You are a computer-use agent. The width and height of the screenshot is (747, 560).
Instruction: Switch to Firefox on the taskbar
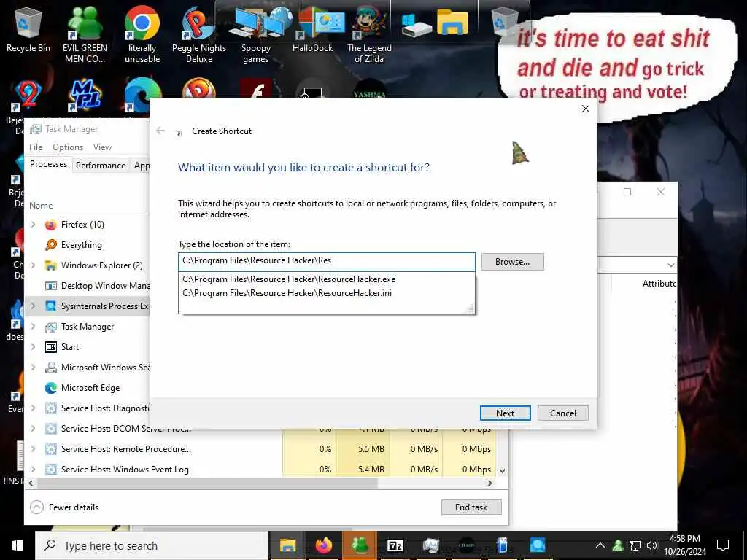coord(323,545)
